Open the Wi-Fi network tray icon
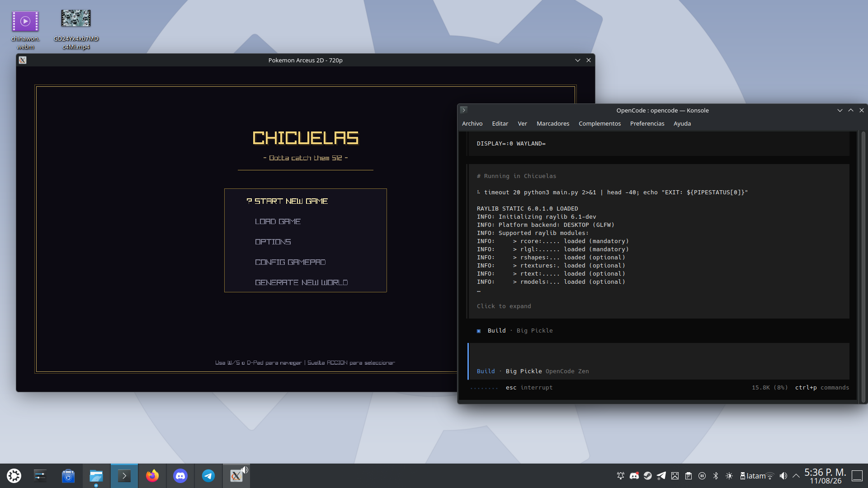The width and height of the screenshot is (868, 488). click(770, 476)
